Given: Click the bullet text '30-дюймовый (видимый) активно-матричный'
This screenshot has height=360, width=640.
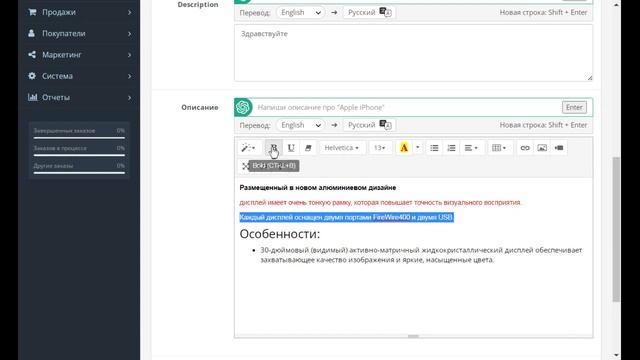Looking at the screenshot, I should [421, 255].
